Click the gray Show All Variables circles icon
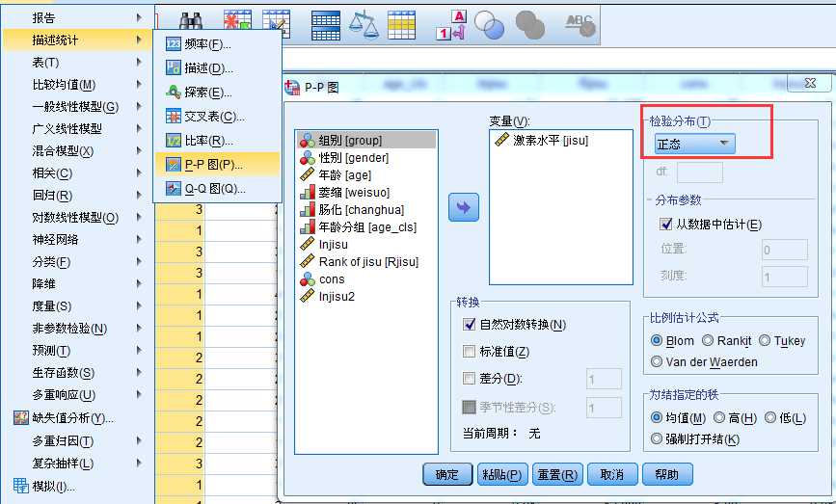 pyautogui.click(x=530, y=25)
